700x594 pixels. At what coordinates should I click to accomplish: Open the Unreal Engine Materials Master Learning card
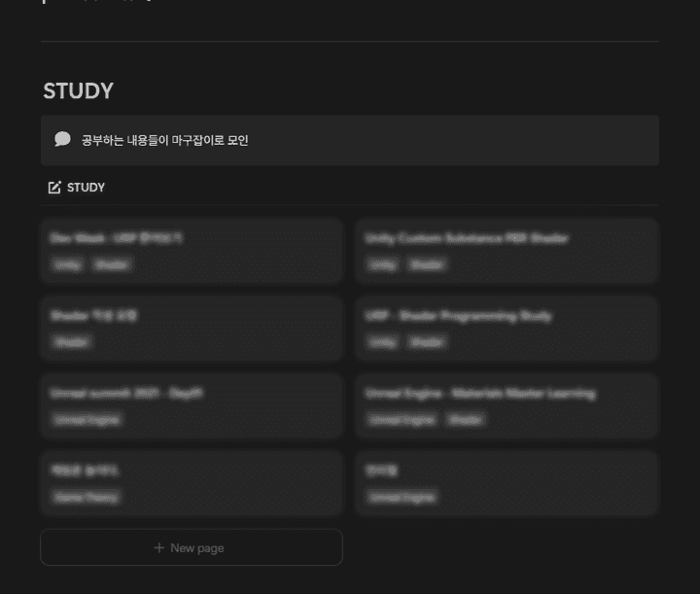pos(507,406)
